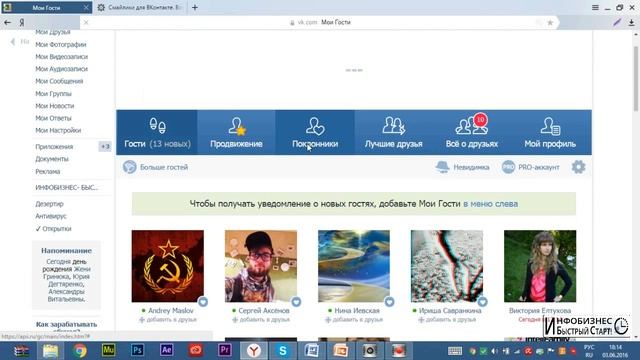Click heart icon on Нина Иевская's photo
This screenshot has height=360, width=640.
click(389, 302)
